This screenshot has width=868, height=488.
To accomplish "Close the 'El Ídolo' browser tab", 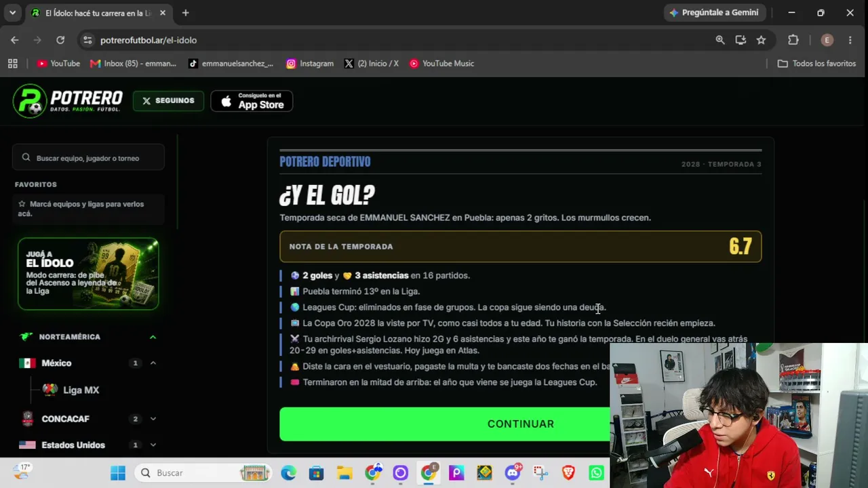I will point(163,13).
